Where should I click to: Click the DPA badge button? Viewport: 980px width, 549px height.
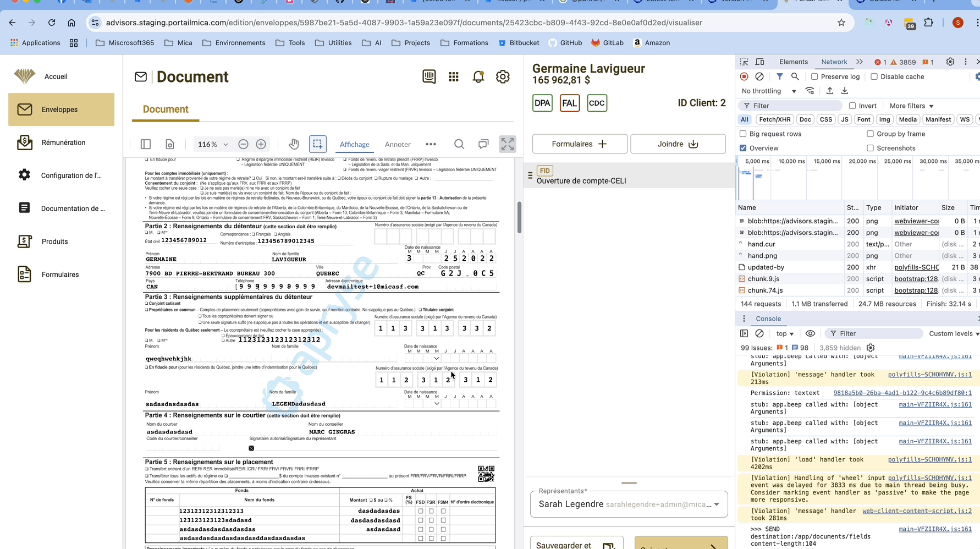click(542, 103)
